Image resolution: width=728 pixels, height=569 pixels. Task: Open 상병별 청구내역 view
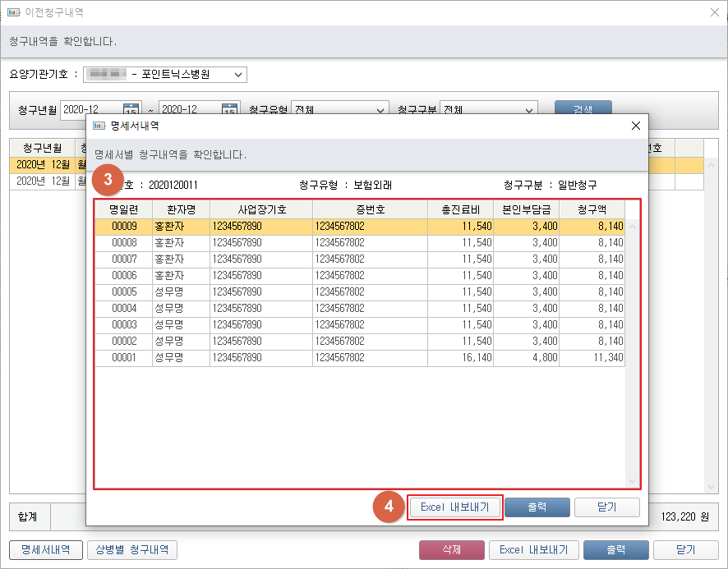tap(131, 550)
